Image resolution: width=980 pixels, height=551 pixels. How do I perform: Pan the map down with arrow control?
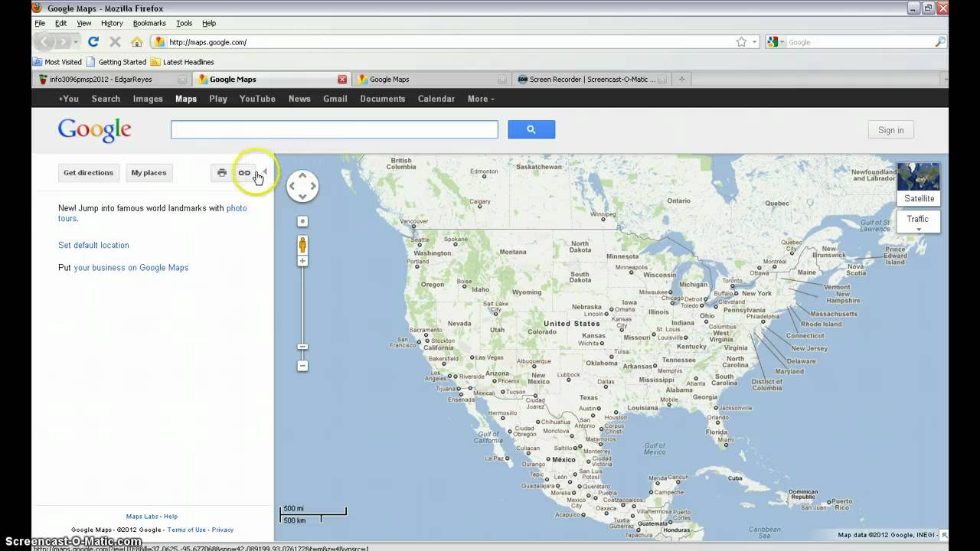[302, 197]
